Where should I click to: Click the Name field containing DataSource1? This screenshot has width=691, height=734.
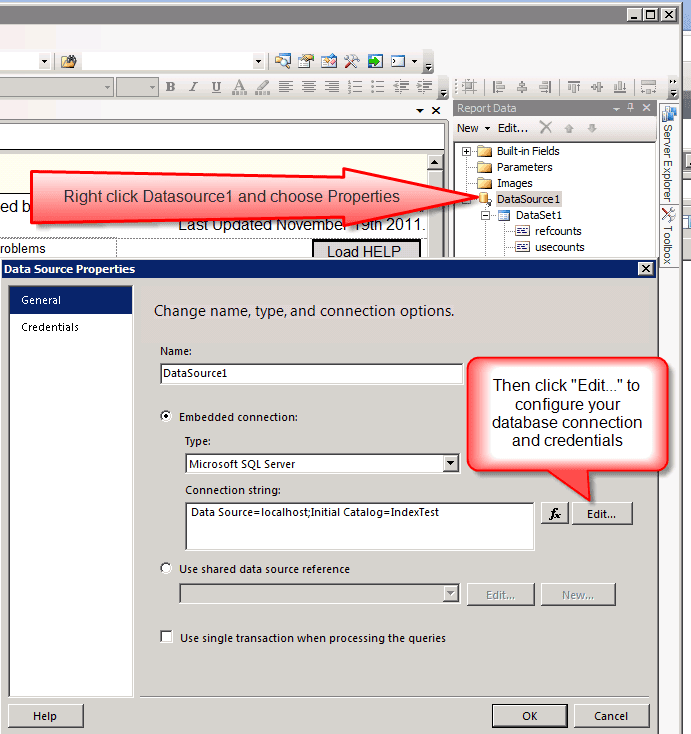[x=311, y=374]
